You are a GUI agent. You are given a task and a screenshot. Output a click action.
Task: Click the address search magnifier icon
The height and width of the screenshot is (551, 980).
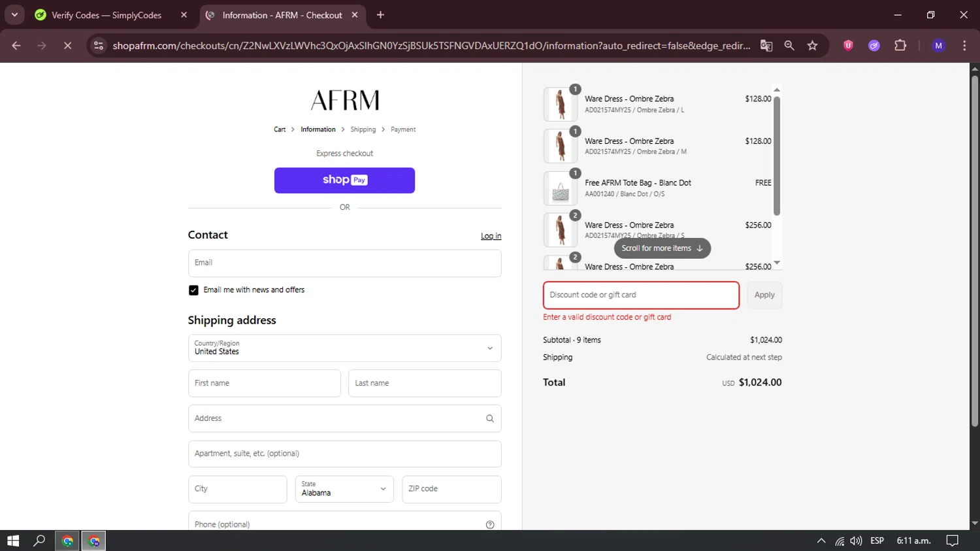(x=490, y=418)
